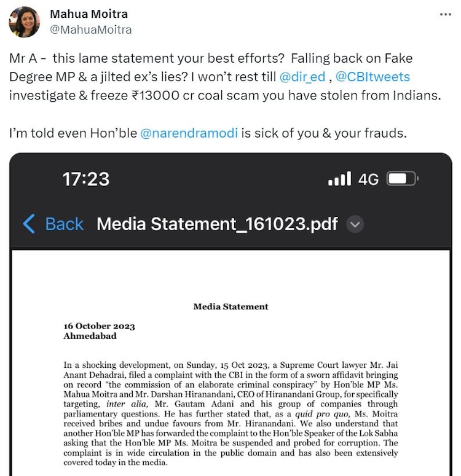Tap the blue Back chevron arrow
461x476 pixels.
click(28, 224)
